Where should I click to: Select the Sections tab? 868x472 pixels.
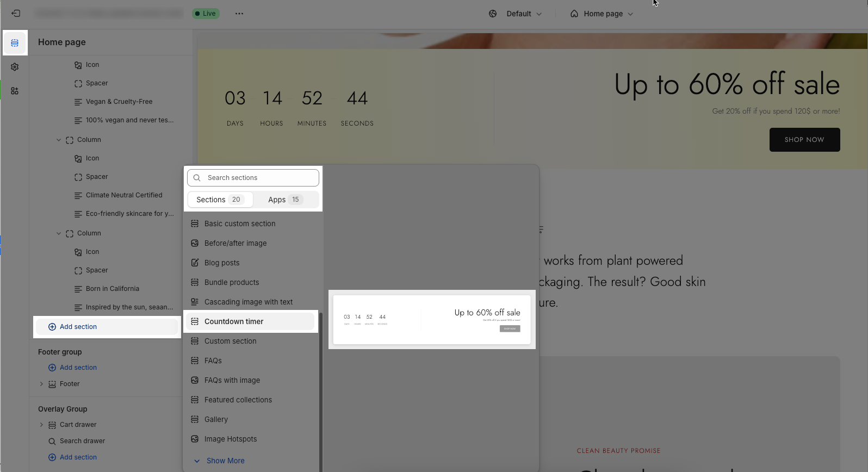point(220,200)
